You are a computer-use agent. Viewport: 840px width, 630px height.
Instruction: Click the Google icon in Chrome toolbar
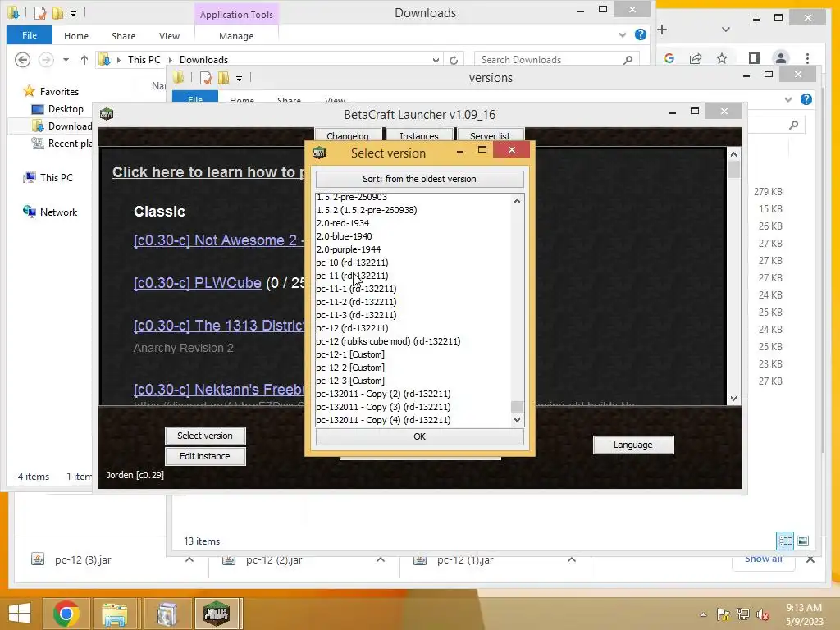[x=669, y=58]
